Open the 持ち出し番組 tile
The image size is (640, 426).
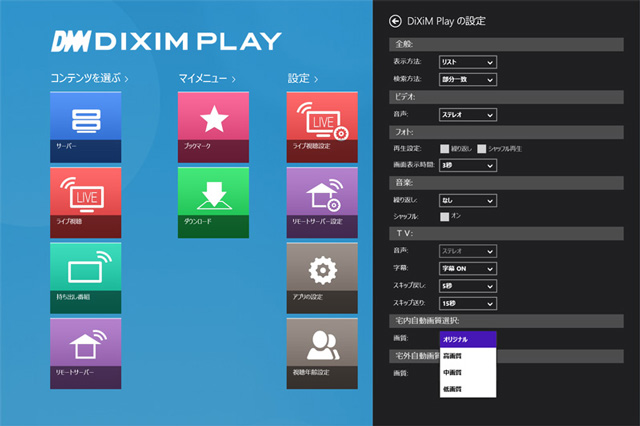(x=86, y=278)
